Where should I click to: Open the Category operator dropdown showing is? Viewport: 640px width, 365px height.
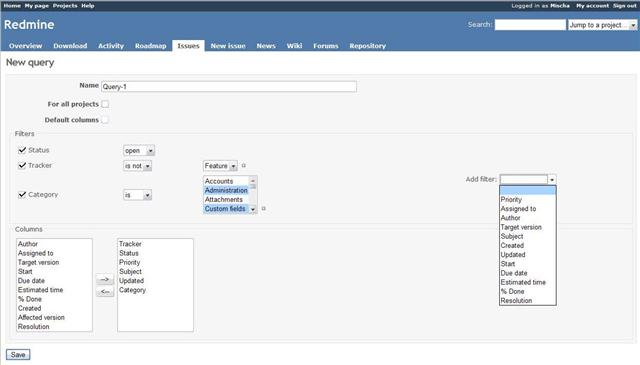(x=138, y=195)
